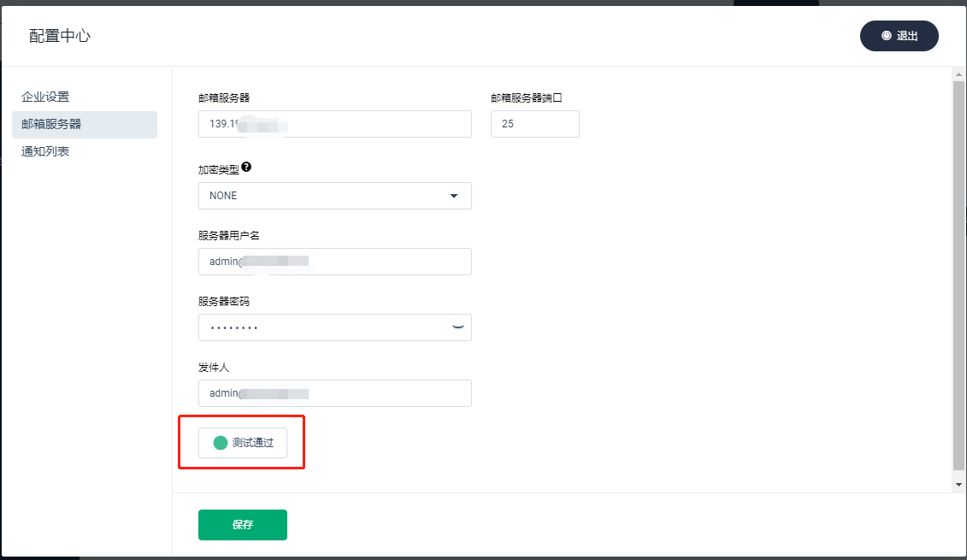Click the 发件人 sender input field
This screenshot has width=967, height=560.
pos(334,393)
